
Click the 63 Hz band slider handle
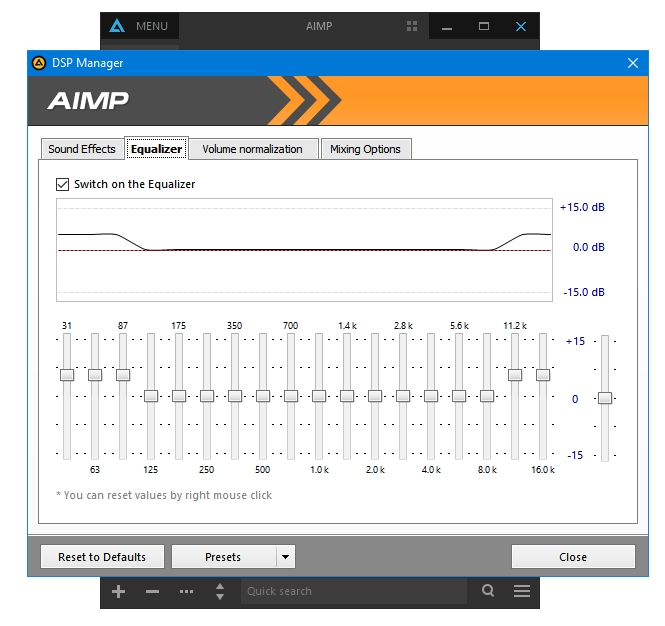click(95, 375)
